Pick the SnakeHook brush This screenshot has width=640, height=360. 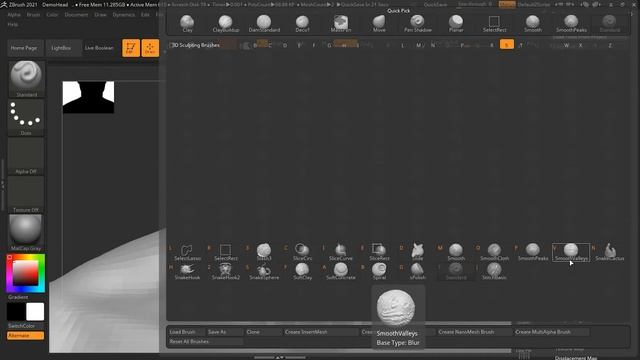point(187,271)
